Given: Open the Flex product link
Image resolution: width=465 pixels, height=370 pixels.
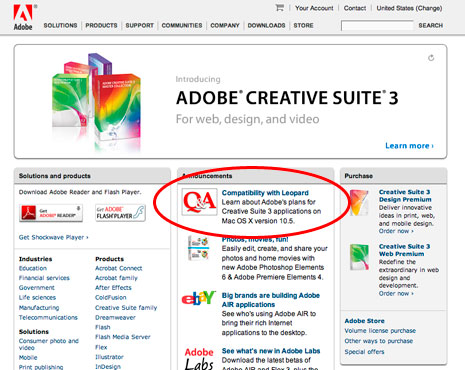Looking at the screenshot, I should pyautogui.click(x=101, y=347).
